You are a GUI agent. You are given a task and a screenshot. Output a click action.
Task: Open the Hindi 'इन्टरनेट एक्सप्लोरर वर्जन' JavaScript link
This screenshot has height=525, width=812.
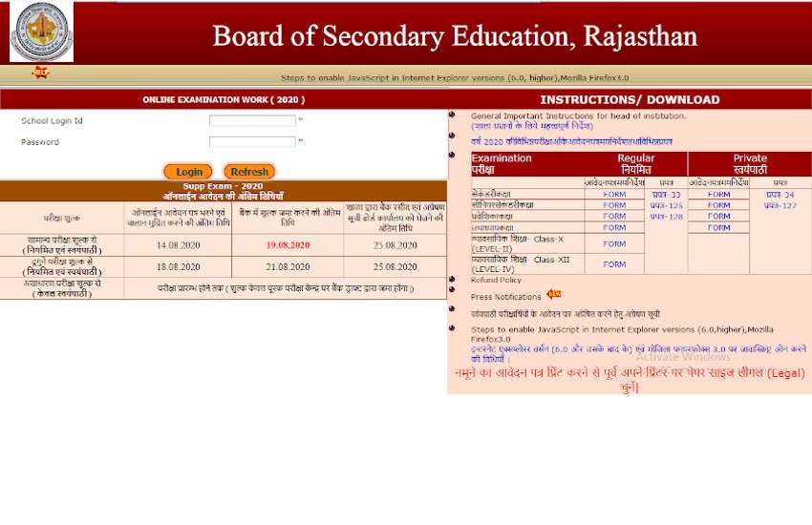tap(638, 354)
